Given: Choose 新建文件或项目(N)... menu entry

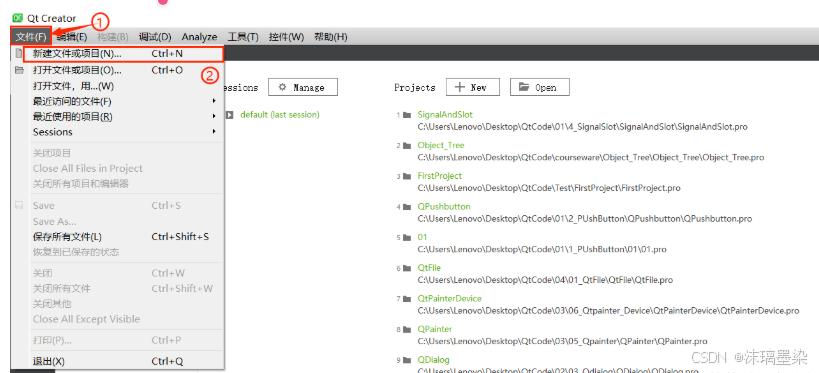Looking at the screenshot, I should pos(124,54).
